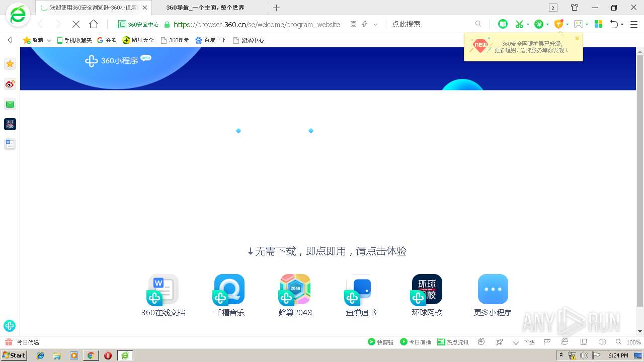Open the colorful extensions grid icon

[598, 24]
